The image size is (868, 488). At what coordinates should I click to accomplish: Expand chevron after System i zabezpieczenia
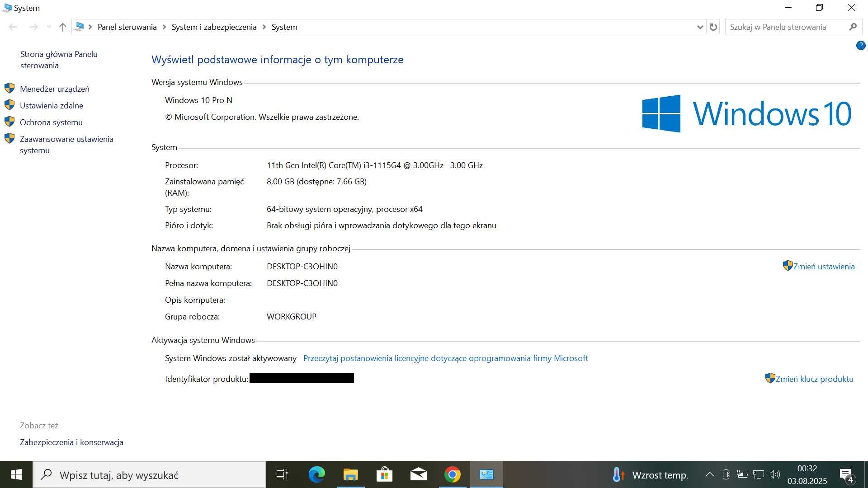coord(264,27)
